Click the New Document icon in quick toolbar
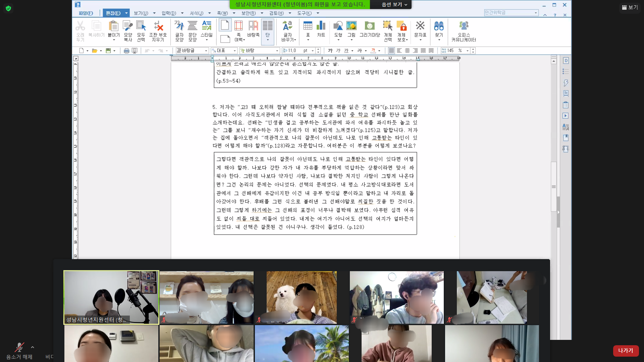The height and width of the screenshot is (362, 644). pyautogui.click(x=82, y=51)
